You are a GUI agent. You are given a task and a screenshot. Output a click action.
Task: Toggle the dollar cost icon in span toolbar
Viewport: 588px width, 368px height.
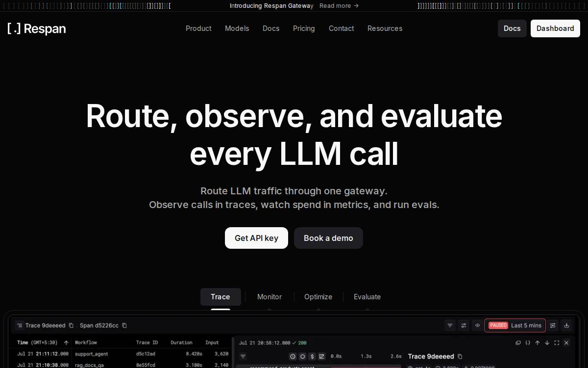point(312,356)
